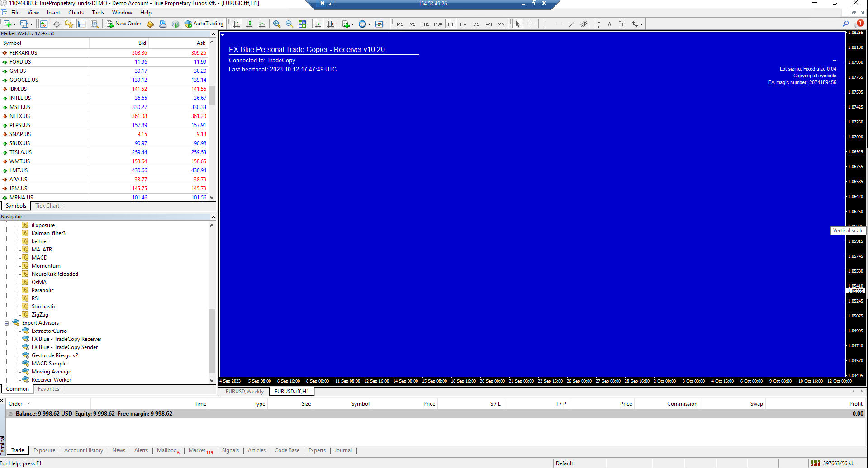Select the Crosshair tool

click(531, 24)
